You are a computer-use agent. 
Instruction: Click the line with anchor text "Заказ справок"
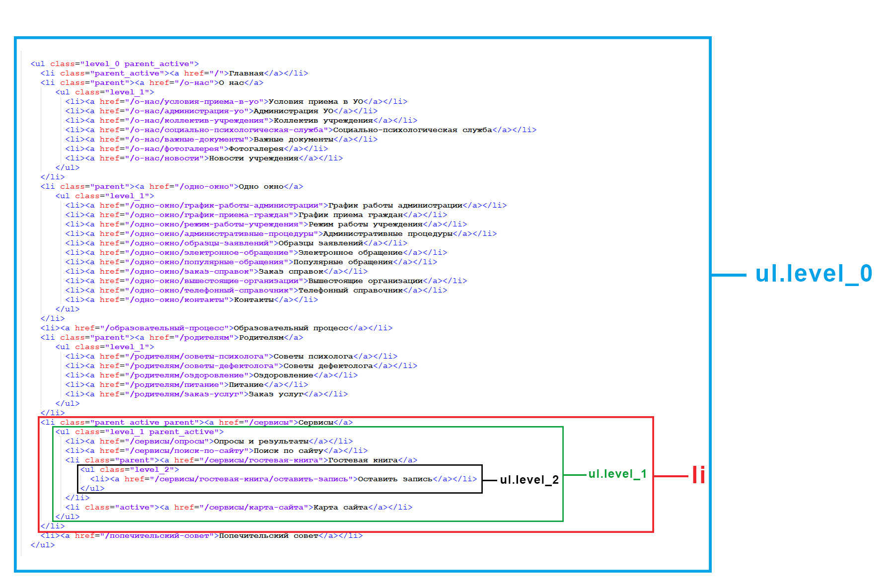tap(217, 272)
